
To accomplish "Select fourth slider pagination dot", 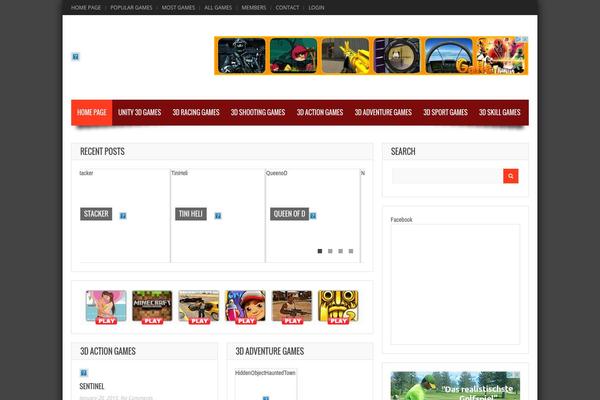I will (x=351, y=251).
